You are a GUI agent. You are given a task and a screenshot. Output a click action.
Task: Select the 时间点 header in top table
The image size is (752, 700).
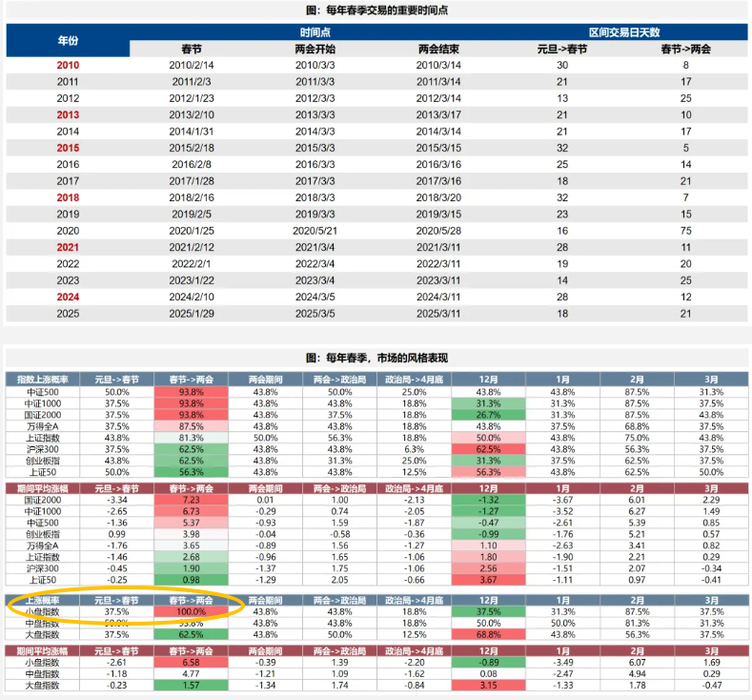click(315, 32)
